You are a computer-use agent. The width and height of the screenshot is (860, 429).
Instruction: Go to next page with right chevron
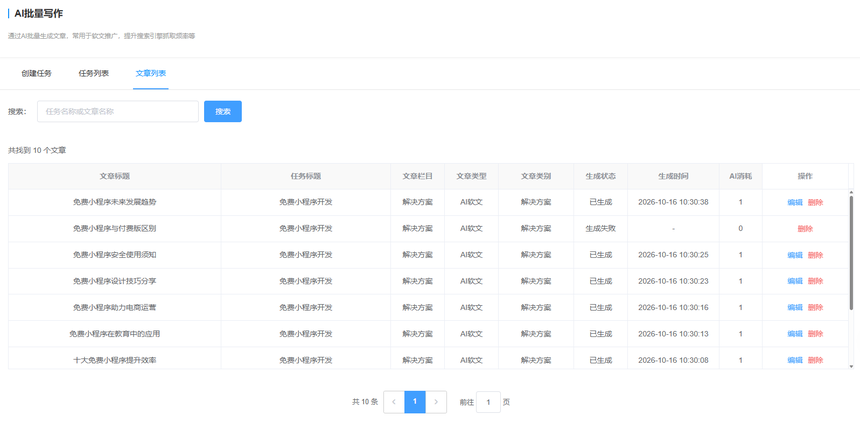[436, 402]
